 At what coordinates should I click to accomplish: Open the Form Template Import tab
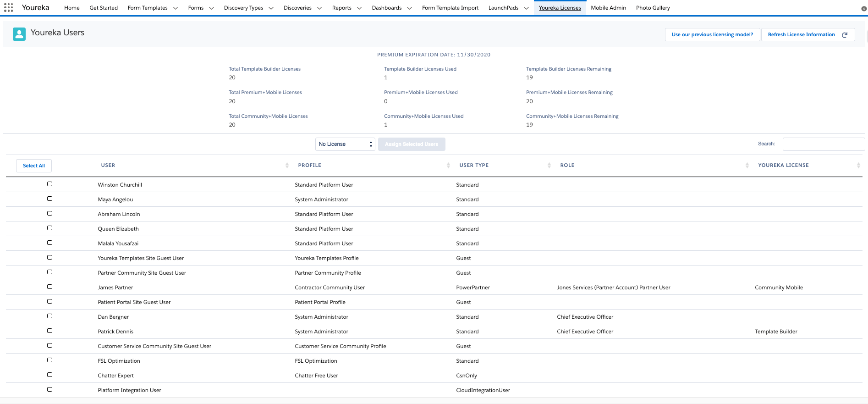click(x=450, y=8)
